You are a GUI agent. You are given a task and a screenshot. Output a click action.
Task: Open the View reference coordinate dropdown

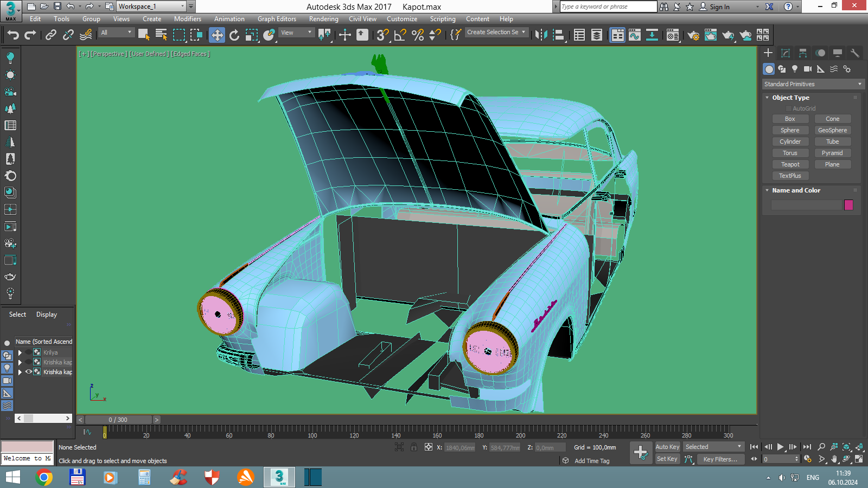pos(296,33)
